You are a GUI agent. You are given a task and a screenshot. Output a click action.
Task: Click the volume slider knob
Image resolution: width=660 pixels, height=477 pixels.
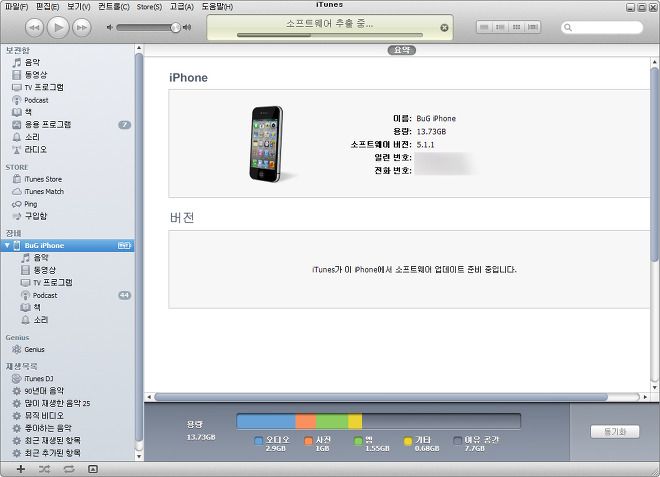[176, 28]
